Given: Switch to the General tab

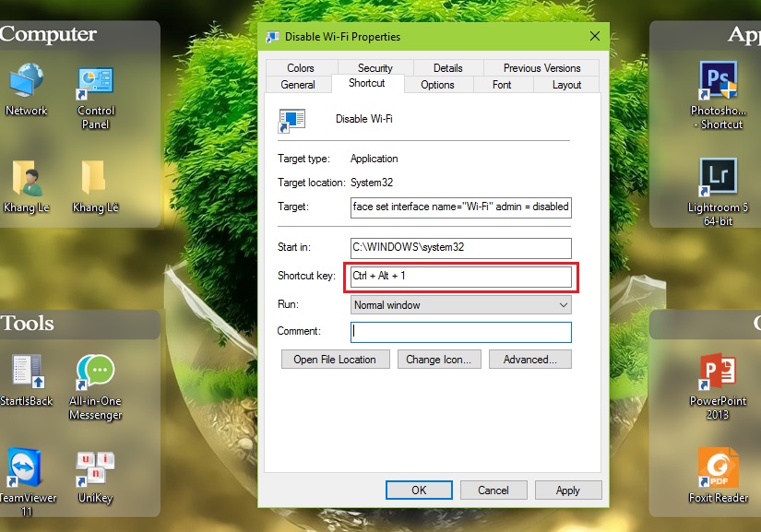Looking at the screenshot, I should 298,85.
